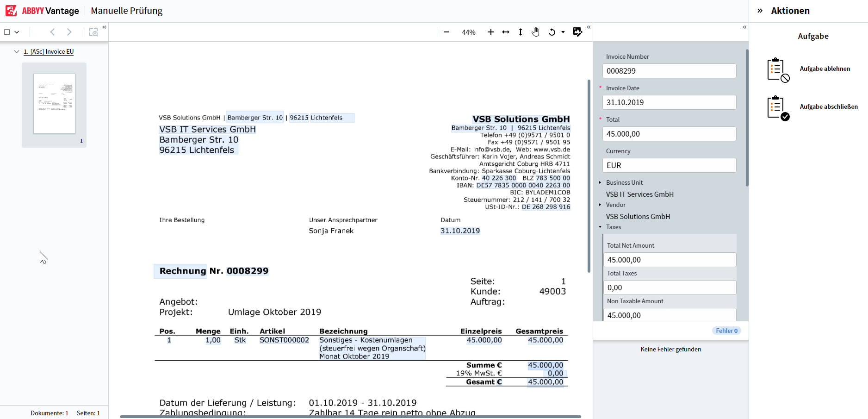Image resolution: width=868 pixels, height=419 pixels.
Task: Click the document horizontal scrollbar
Action: 350,417
